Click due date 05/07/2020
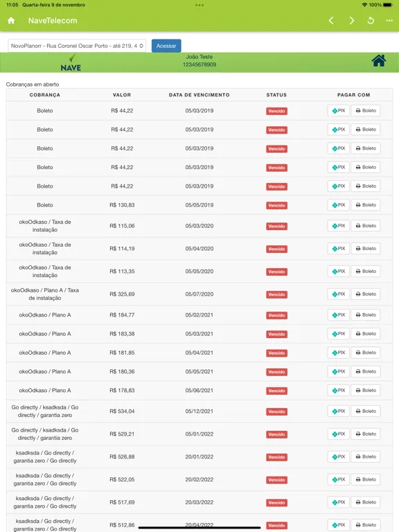The height and width of the screenshot is (532, 399). [199, 294]
